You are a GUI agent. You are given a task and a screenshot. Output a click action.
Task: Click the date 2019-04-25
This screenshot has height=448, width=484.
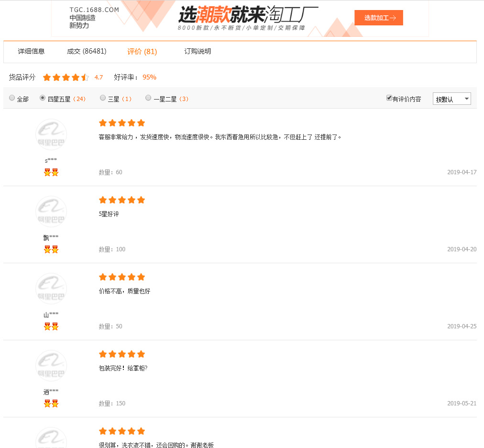click(x=462, y=326)
